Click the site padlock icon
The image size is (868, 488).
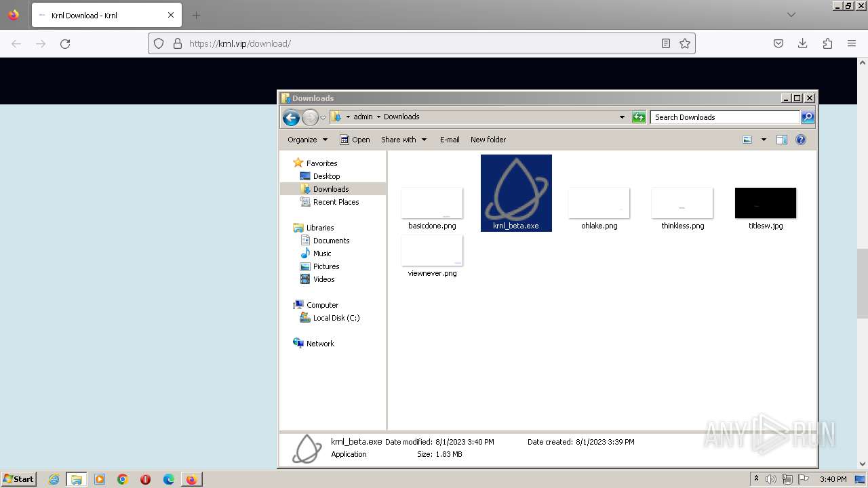click(x=178, y=43)
